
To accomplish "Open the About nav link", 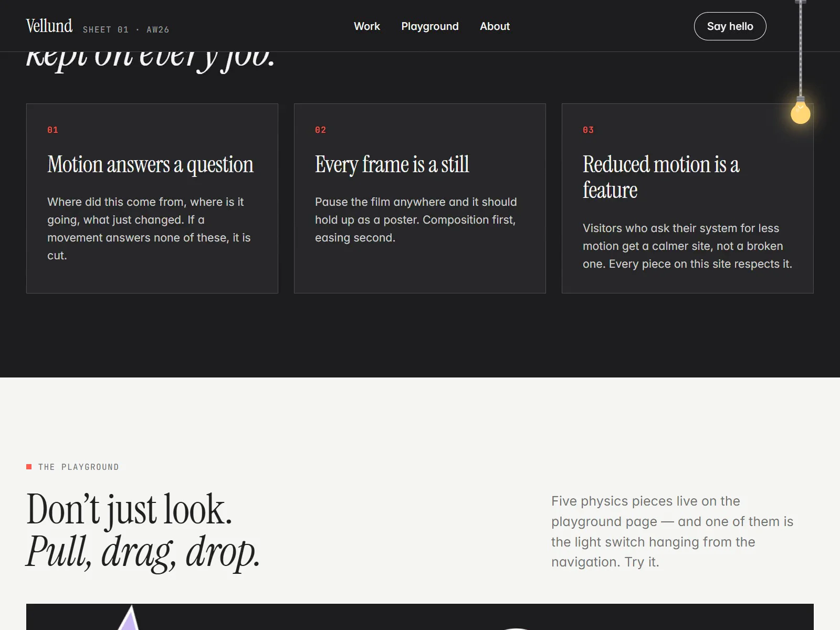I will coord(495,26).
